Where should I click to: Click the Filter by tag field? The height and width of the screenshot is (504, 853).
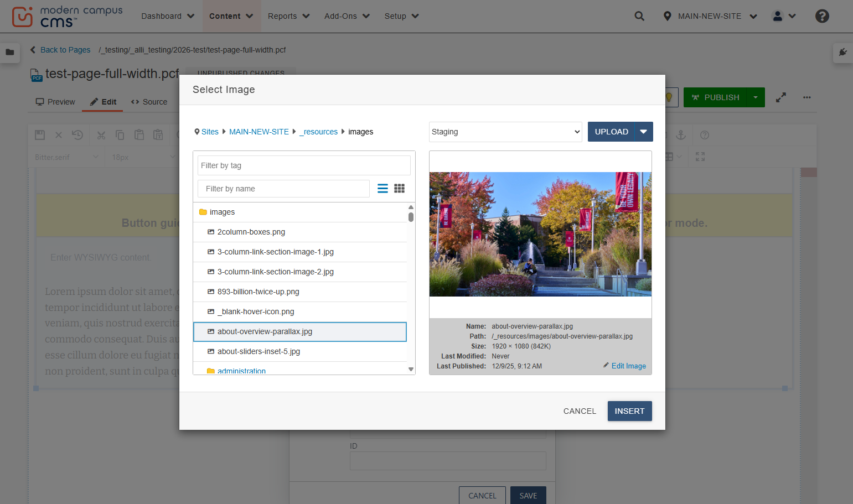coord(304,165)
